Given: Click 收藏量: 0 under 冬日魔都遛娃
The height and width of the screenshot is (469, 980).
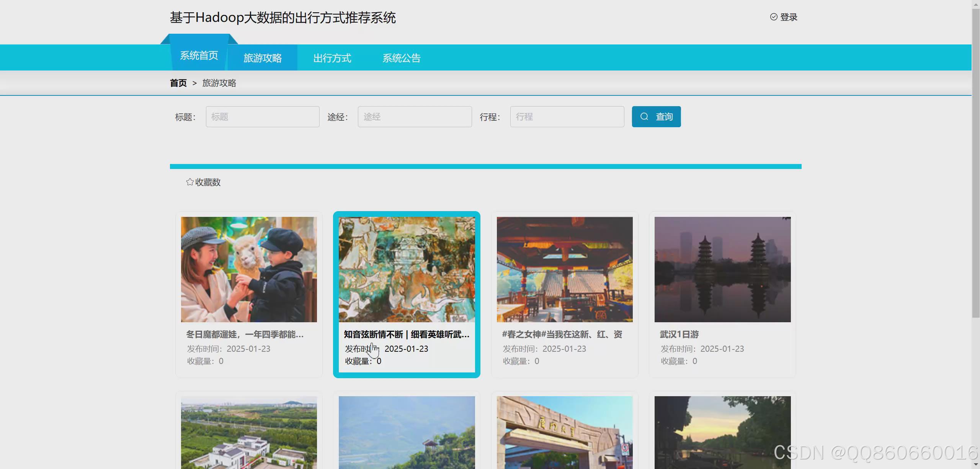Looking at the screenshot, I should coord(205,361).
